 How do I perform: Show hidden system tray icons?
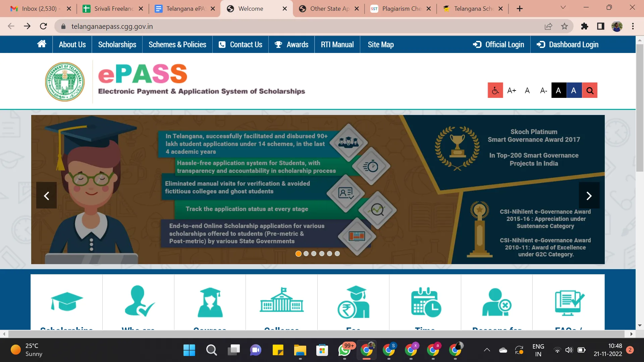click(x=487, y=350)
